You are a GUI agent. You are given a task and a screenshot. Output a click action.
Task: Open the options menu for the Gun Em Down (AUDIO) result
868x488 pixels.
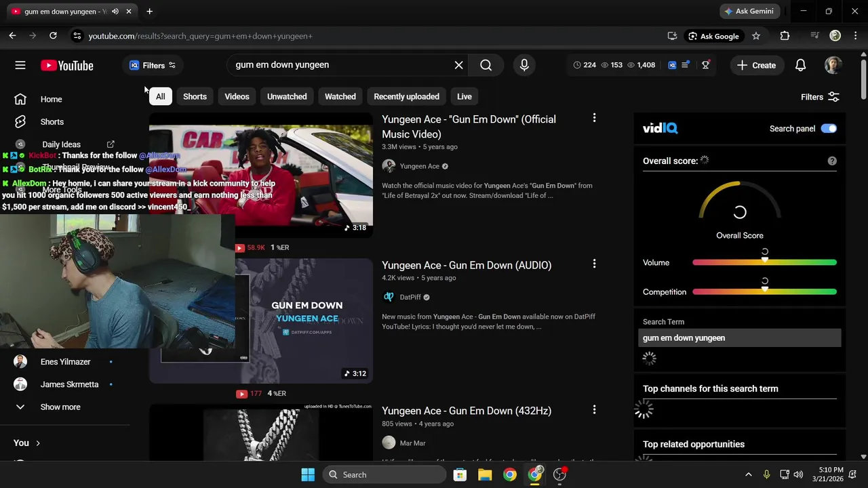tap(594, 264)
